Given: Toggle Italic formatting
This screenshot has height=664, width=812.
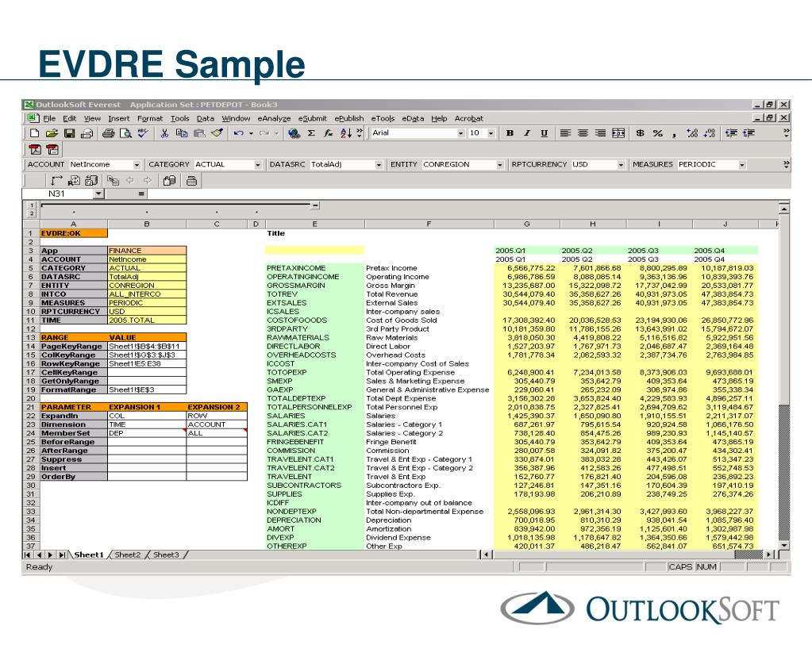Looking at the screenshot, I should tap(527, 133).
